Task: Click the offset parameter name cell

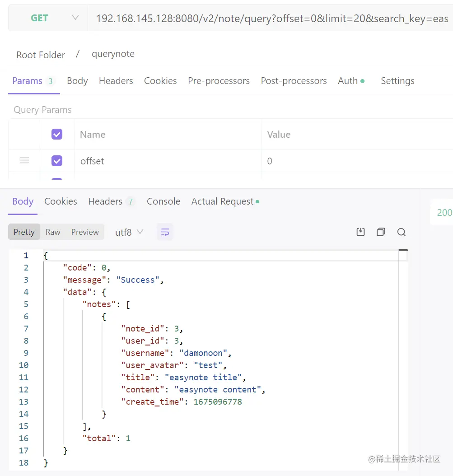Action: [168, 161]
